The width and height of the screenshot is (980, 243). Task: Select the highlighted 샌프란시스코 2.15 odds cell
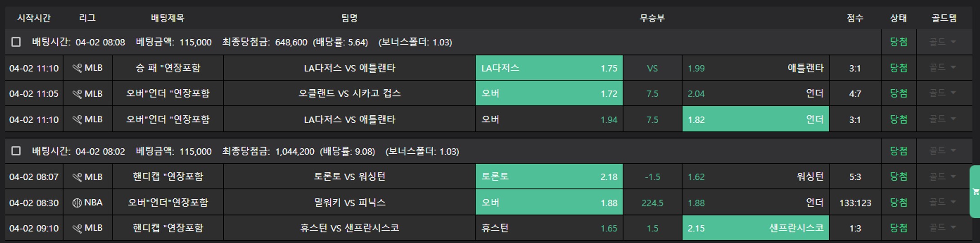tap(755, 228)
